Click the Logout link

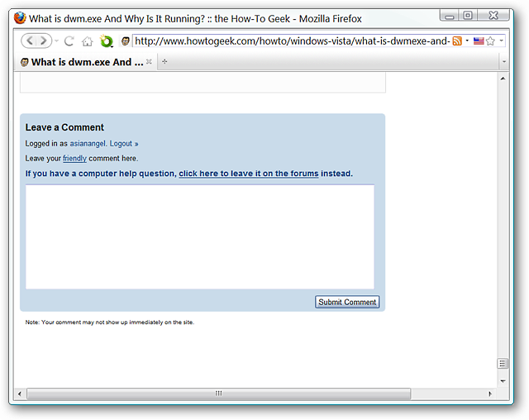pos(124,143)
